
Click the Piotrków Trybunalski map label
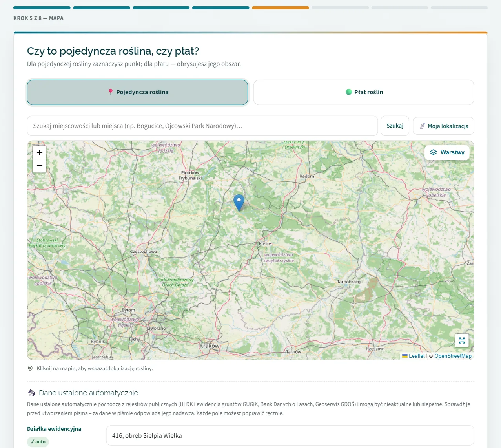coord(190,176)
